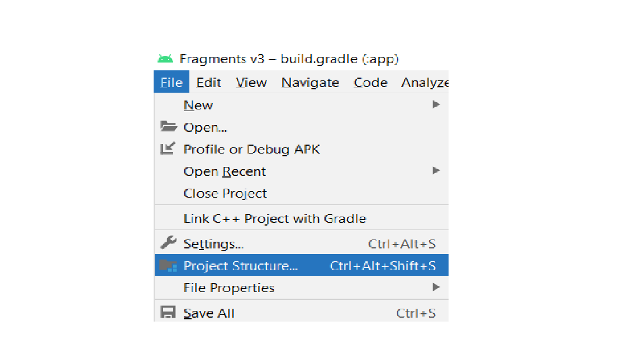Viewport: 629px width, 364px height.
Task: Click the folder icon beside Open
Action: click(x=168, y=127)
